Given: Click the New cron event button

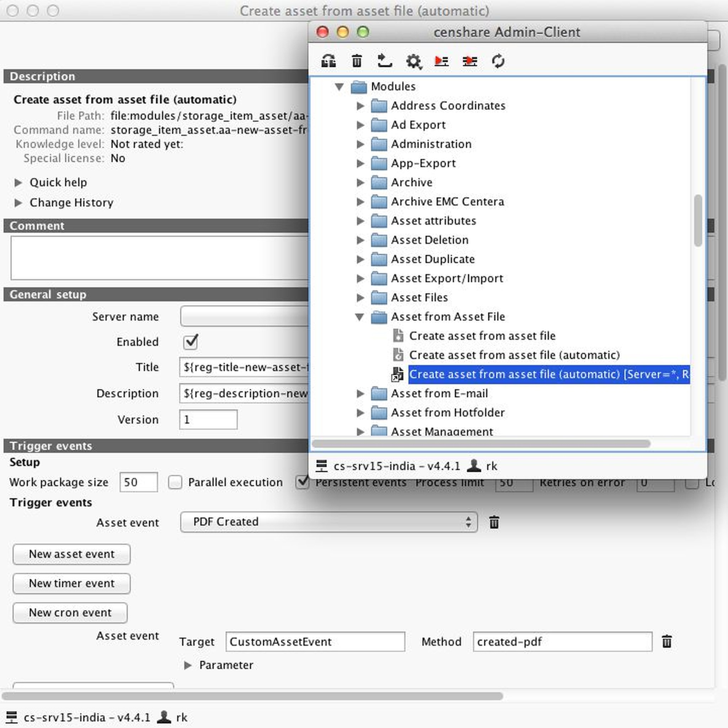Looking at the screenshot, I should [x=70, y=613].
